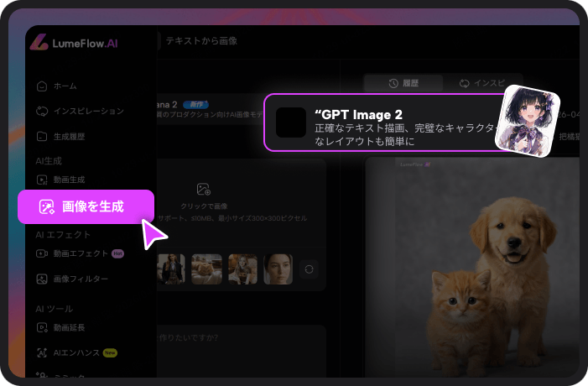The width and height of the screenshot is (588, 386).
Task: Click the New badge on AIエンハンス
Action: [x=110, y=352]
